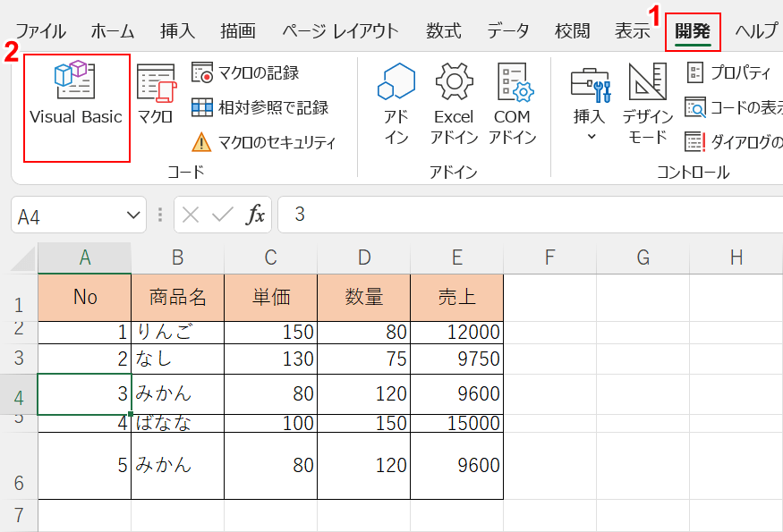This screenshot has height=532, width=783.
Task: Click コードの表示 view code button
Action: coord(734,107)
